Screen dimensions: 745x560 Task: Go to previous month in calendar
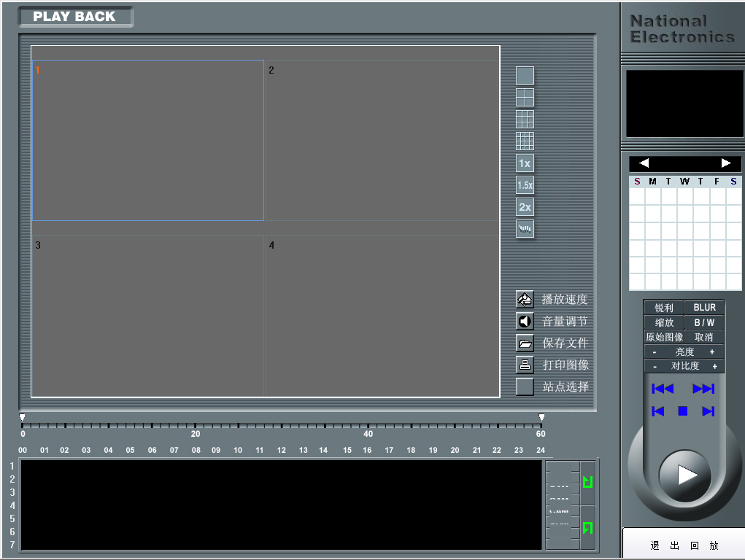tap(644, 163)
